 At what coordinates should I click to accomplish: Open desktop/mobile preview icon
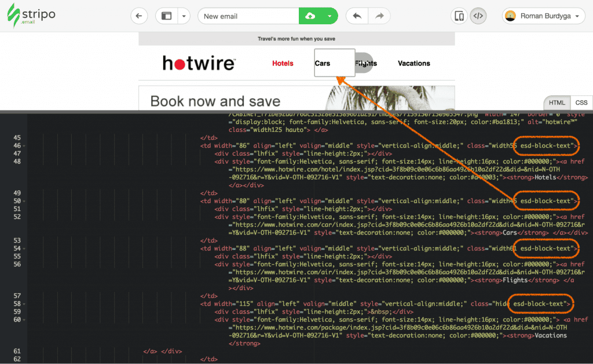[x=459, y=16]
